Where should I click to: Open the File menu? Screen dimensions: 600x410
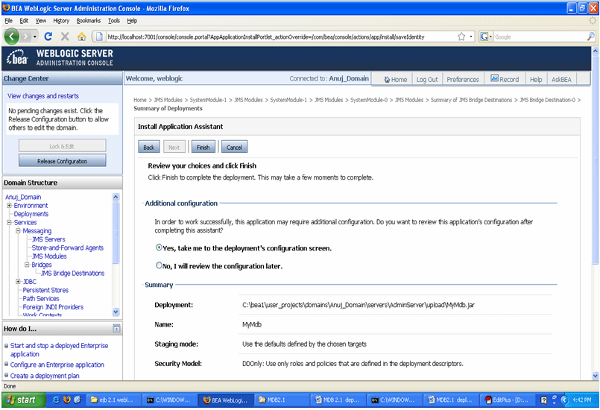[8, 21]
